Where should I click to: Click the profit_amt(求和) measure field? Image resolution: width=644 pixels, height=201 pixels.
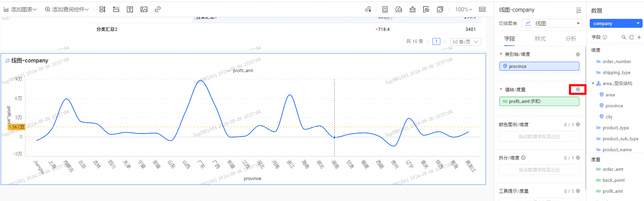pyautogui.click(x=539, y=102)
